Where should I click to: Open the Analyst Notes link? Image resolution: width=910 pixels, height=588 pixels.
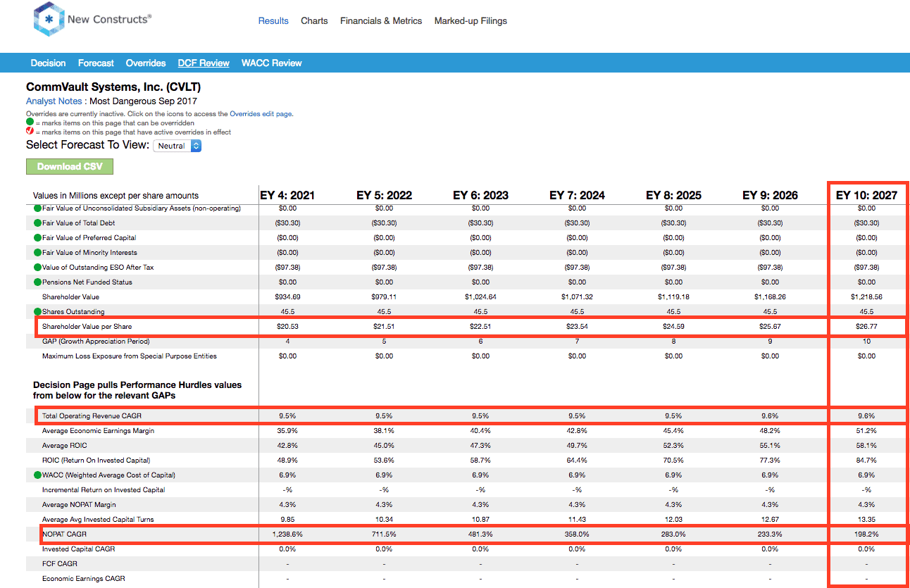55,101
